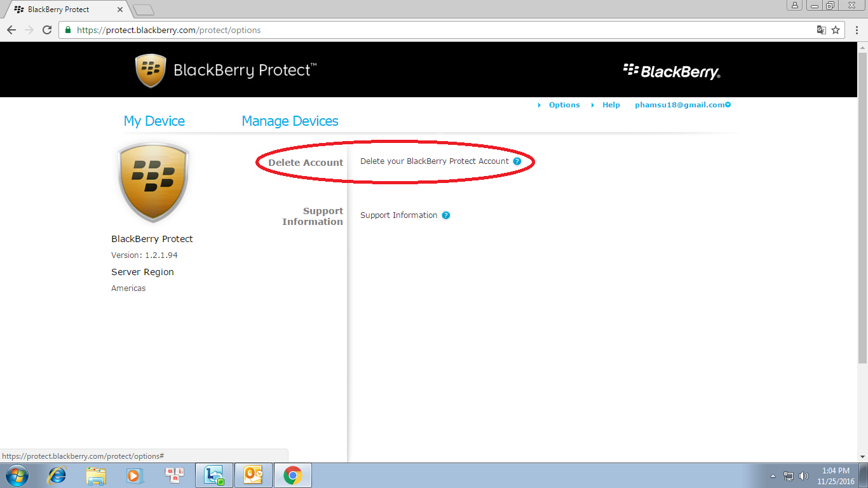This screenshot has width=868, height=488.
Task: Click the green padlock security icon
Action: (69, 30)
